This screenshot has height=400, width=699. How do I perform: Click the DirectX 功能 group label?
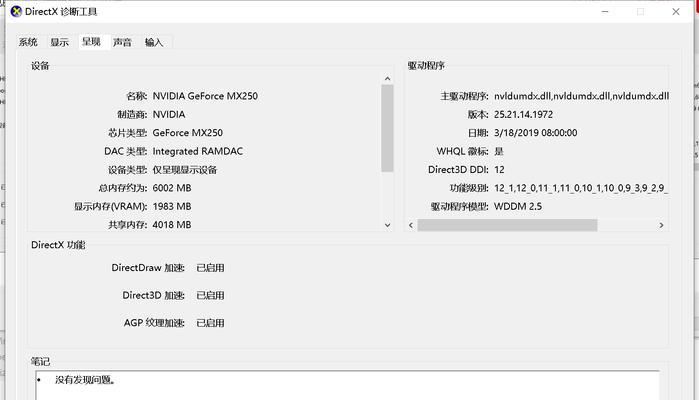pos(58,244)
